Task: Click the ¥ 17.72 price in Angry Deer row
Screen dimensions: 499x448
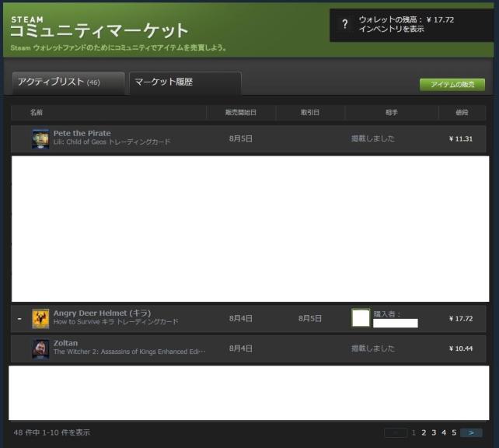Action: tap(460, 318)
